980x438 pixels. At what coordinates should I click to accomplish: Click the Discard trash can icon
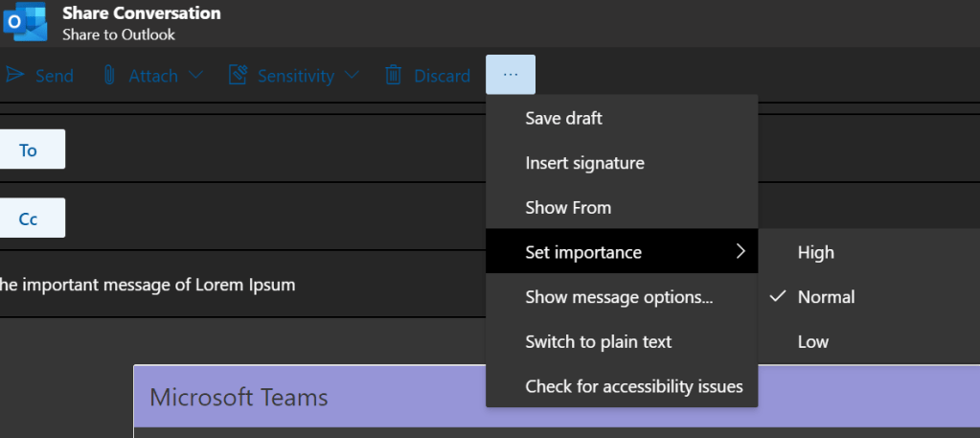393,76
